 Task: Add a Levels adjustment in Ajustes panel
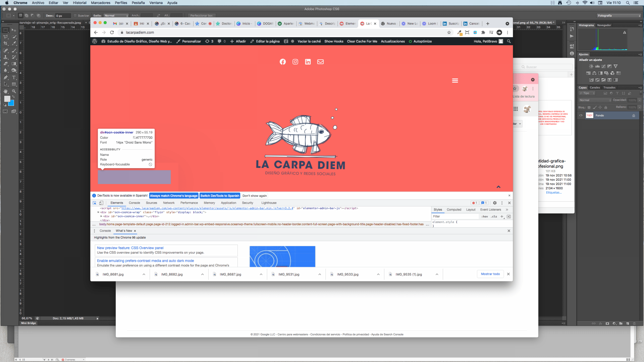click(x=597, y=66)
